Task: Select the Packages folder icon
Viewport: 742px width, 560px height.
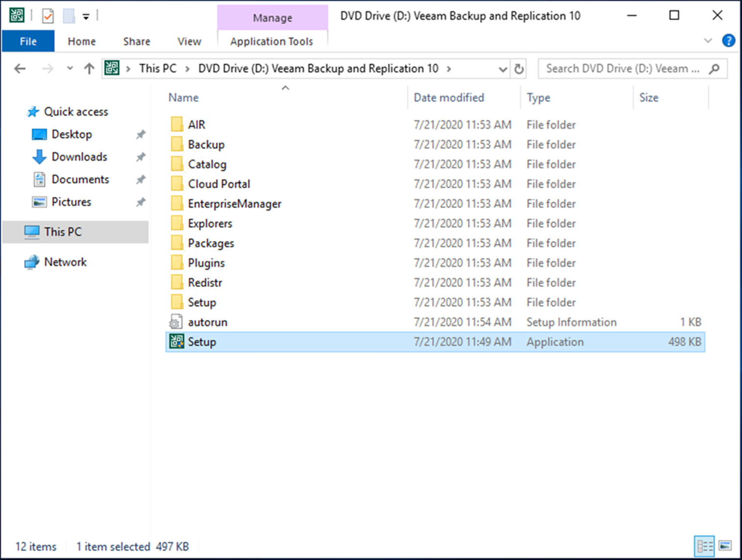Action: [x=177, y=243]
